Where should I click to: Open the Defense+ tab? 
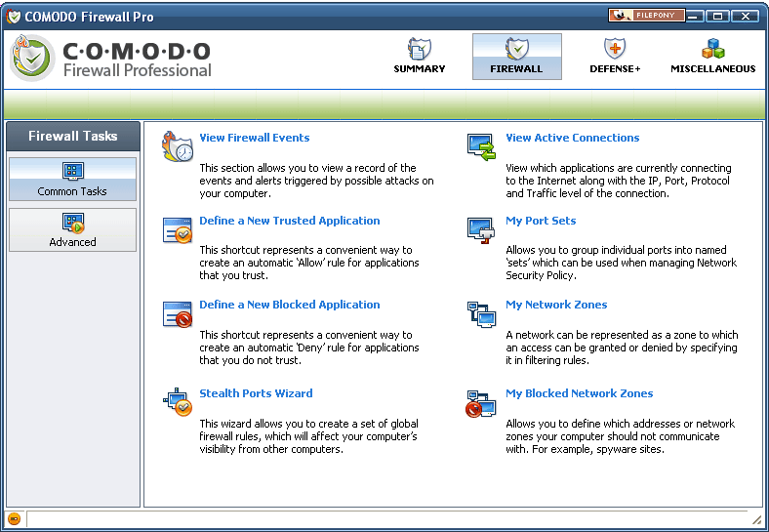pos(615,57)
